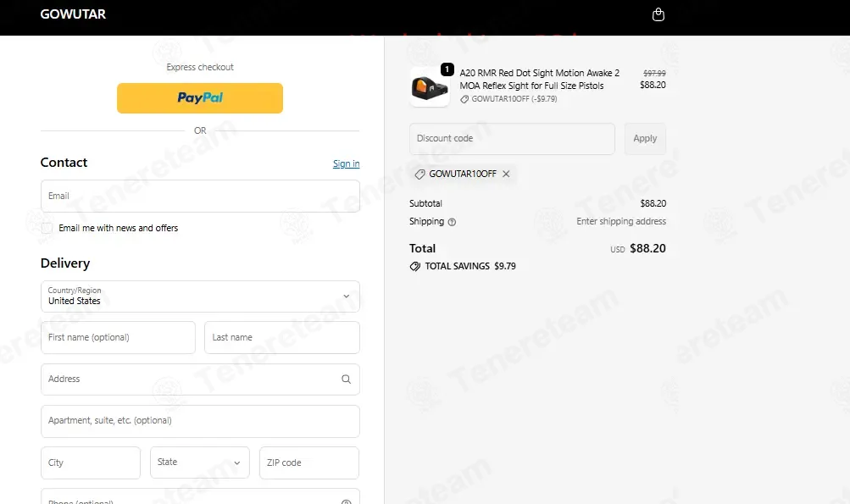This screenshot has height=504, width=850.
Task: Click the Enter shipping address text
Action: (621, 221)
